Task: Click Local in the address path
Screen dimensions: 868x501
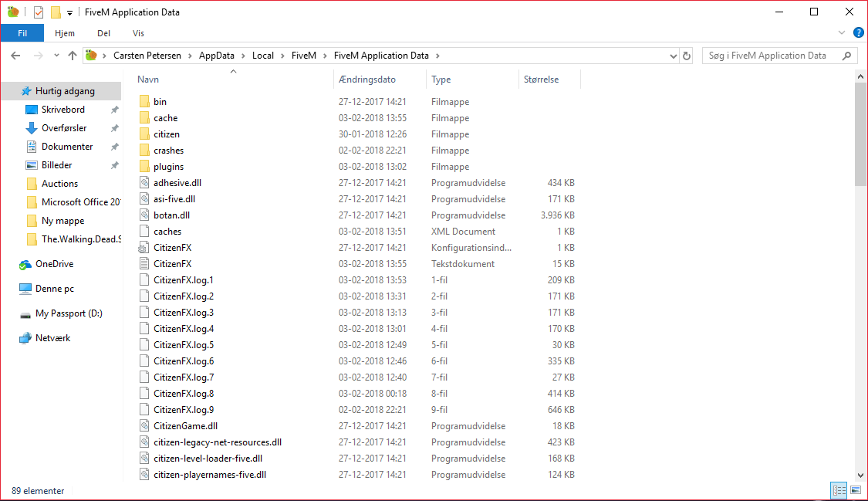Action: pos(263,56)
